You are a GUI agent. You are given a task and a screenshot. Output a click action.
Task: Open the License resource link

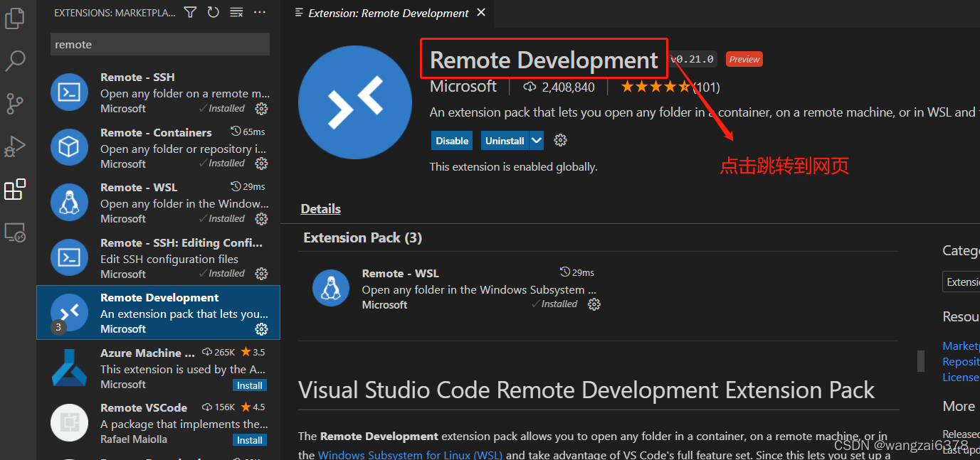pyautogui.click(x=961, y=377)
